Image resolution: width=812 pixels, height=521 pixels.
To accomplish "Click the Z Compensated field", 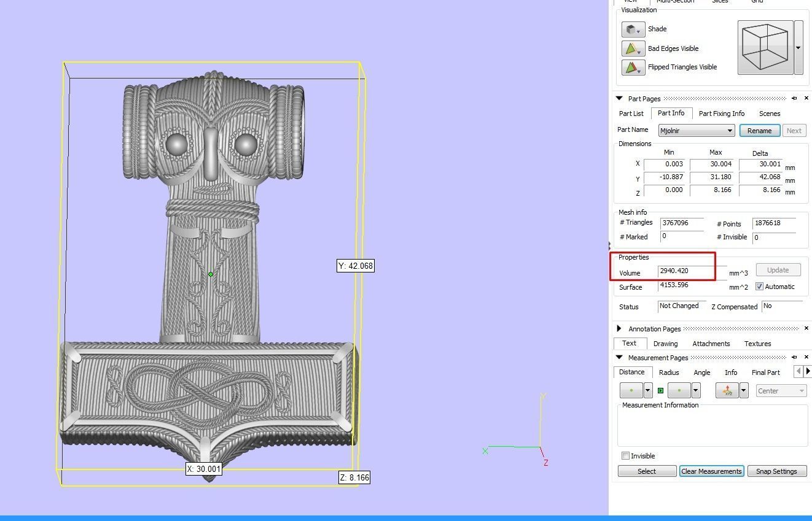I will click(782, 306).
